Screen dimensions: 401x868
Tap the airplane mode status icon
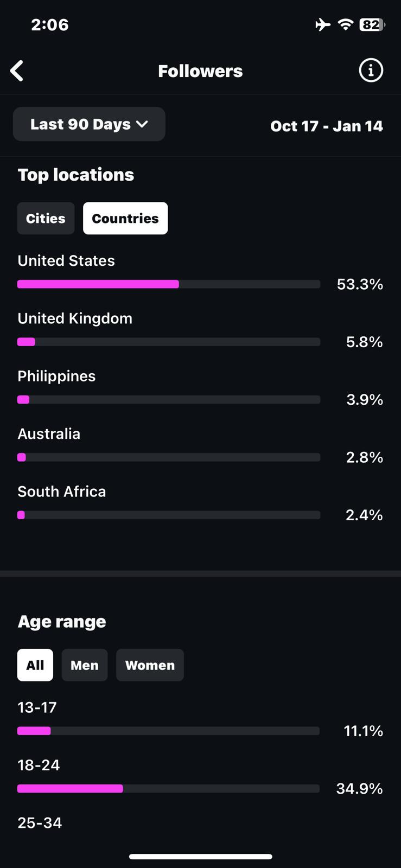[323, 24]
